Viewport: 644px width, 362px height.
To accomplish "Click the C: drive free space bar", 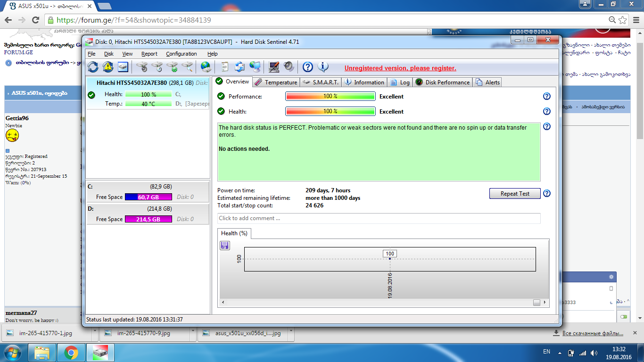I will [148, 197].
